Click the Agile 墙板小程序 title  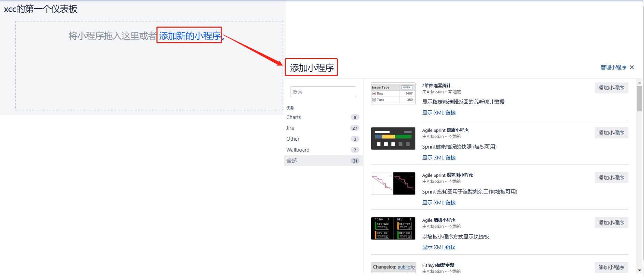click(x=439, y=220)
